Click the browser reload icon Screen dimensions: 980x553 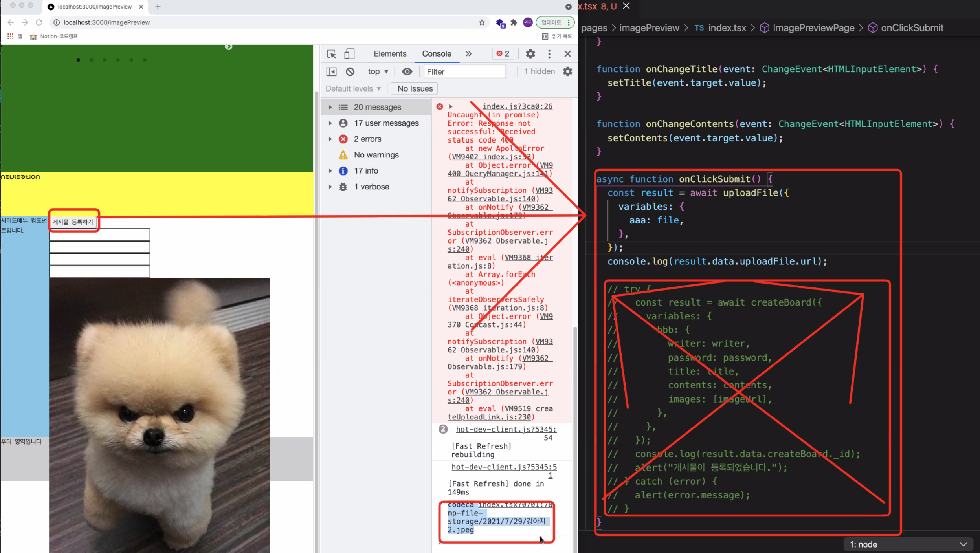pos(39,22)
